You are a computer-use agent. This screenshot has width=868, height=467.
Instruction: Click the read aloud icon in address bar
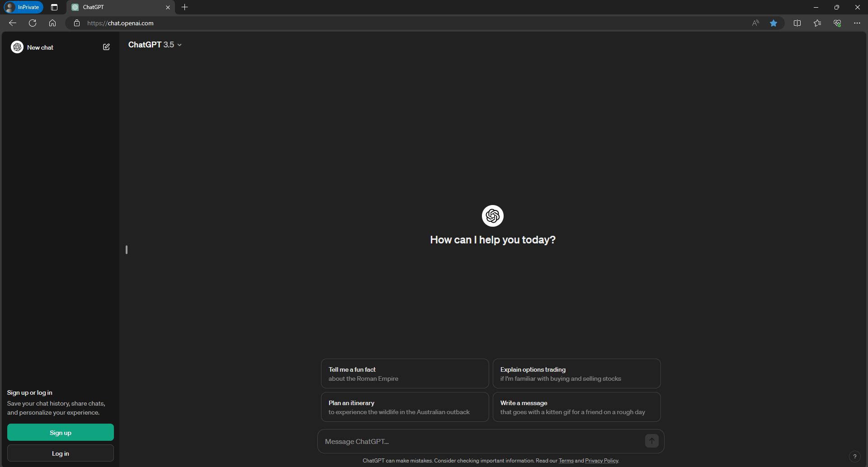[x=755, y=23]
